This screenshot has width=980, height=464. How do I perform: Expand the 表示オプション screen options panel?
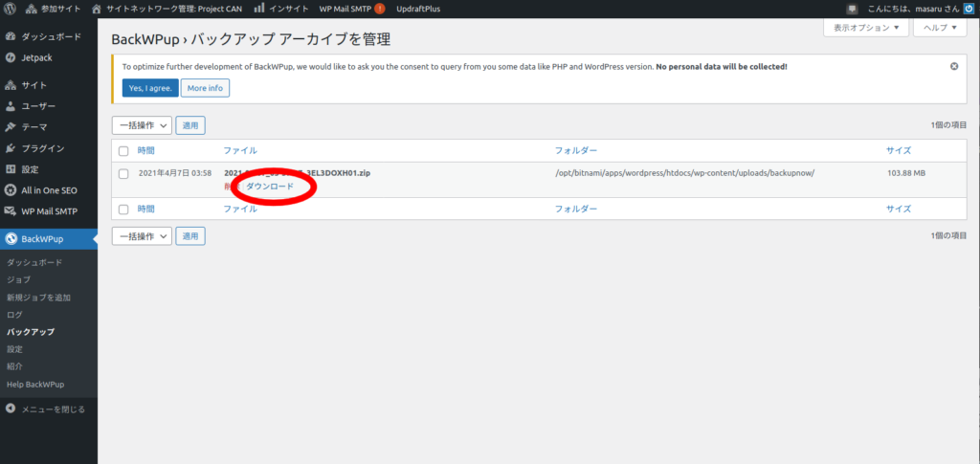(865, 28)
